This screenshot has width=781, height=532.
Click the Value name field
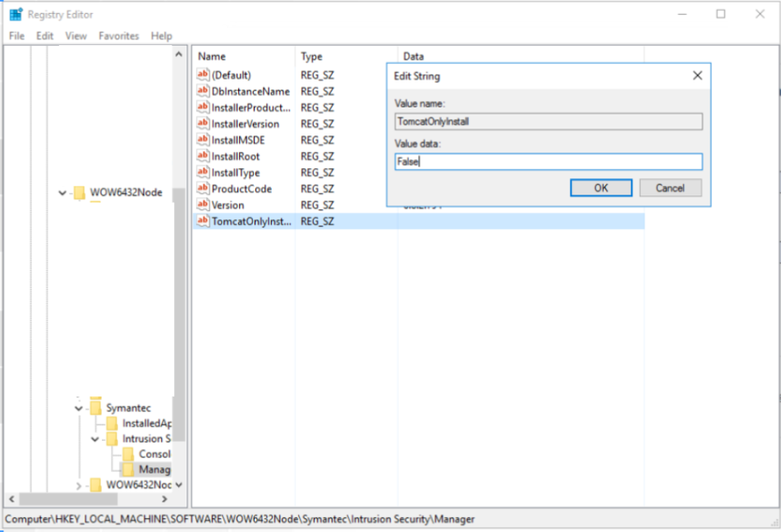click(x=549, y=122)
